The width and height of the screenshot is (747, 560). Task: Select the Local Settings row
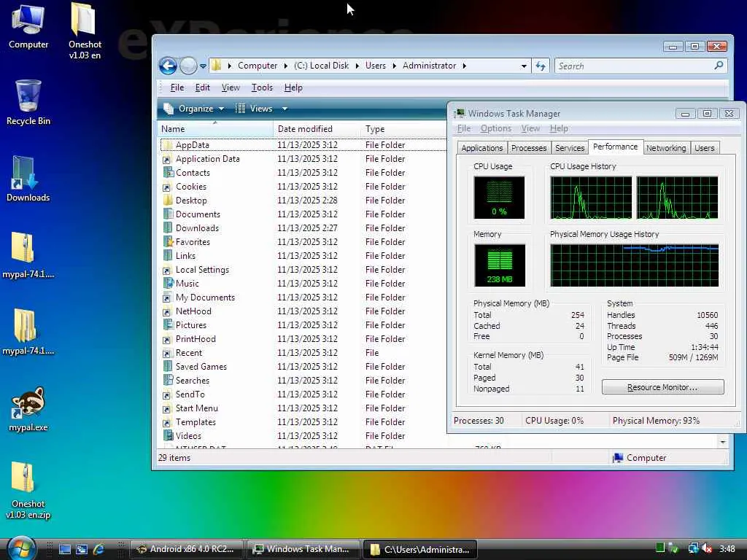(303, 270)
